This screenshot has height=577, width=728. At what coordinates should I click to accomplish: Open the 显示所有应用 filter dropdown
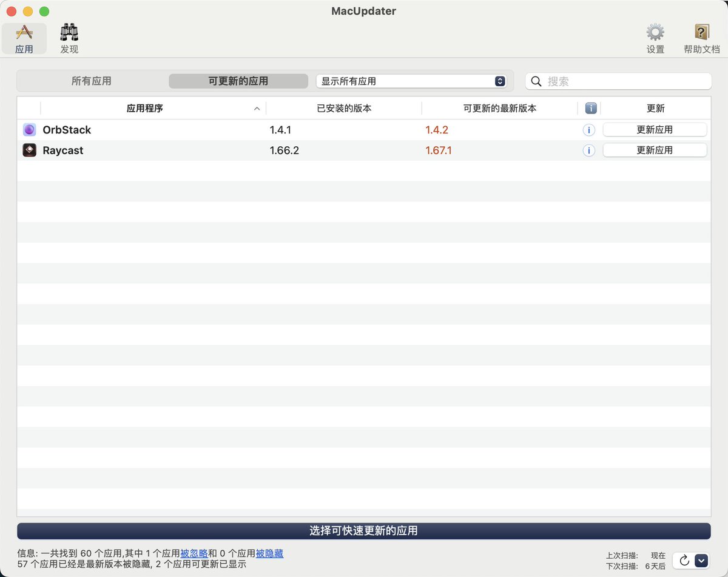coord(411,81)
